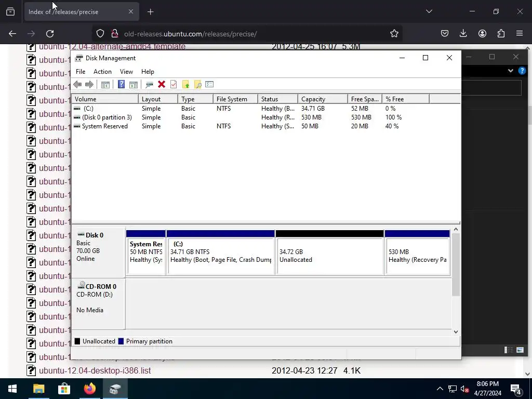Select the 530 MB Recovery partition block
Viewport: 532px width, 399px height.
point(417,253)
